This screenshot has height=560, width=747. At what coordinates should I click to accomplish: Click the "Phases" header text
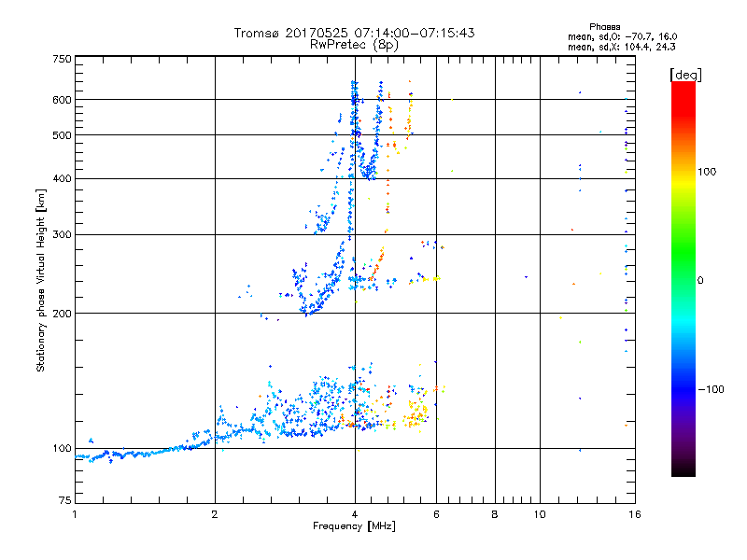point(604,27)
